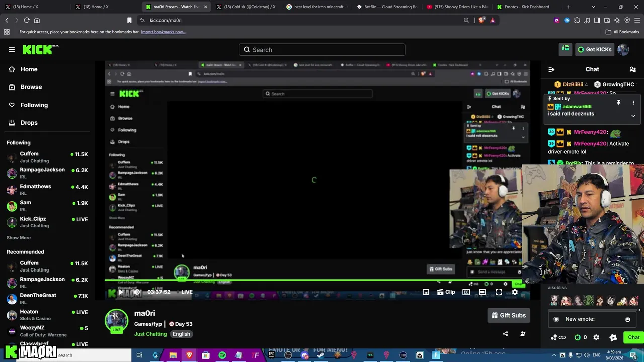
Task: Open the Shazam extension
Action: click(567, 20)
